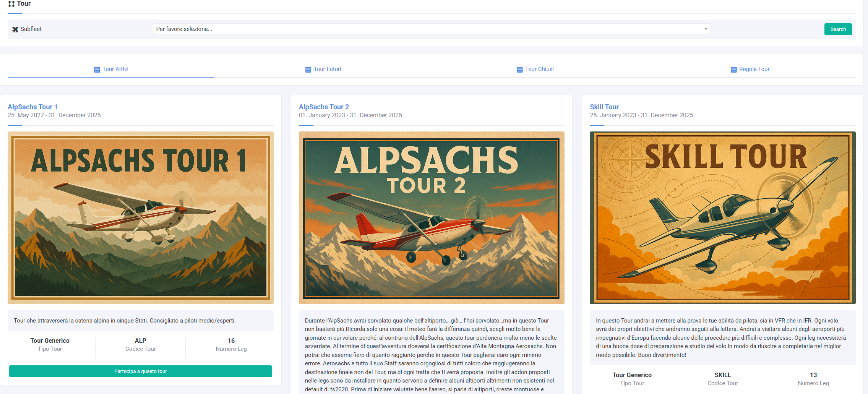868x394 pixels.
Task: Switch to the Tour Futuri tab
Action: tap(323, 69)
